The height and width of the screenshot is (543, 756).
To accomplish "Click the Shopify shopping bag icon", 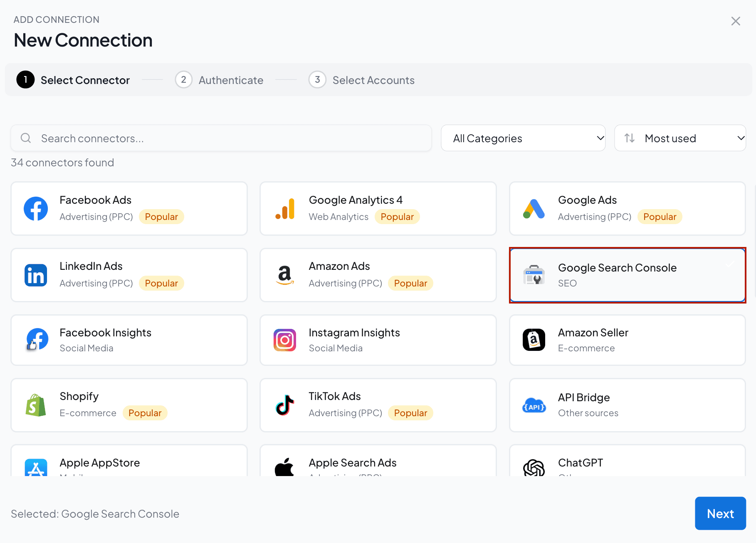I will point(36,405).
